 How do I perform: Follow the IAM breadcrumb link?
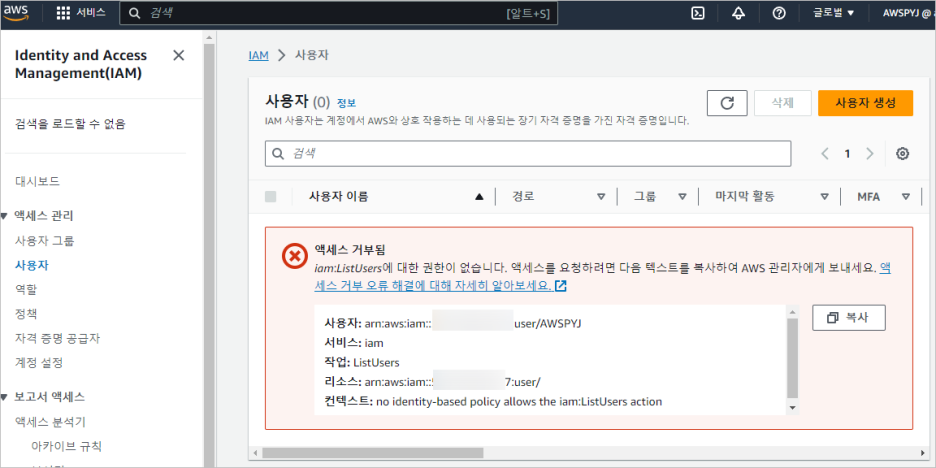[x=258, y=56]
